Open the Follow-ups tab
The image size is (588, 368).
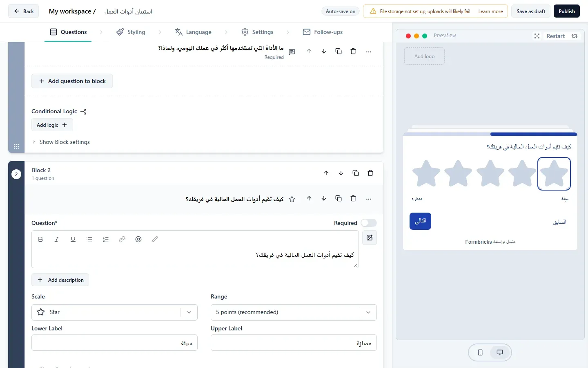(x=323, y=32)
